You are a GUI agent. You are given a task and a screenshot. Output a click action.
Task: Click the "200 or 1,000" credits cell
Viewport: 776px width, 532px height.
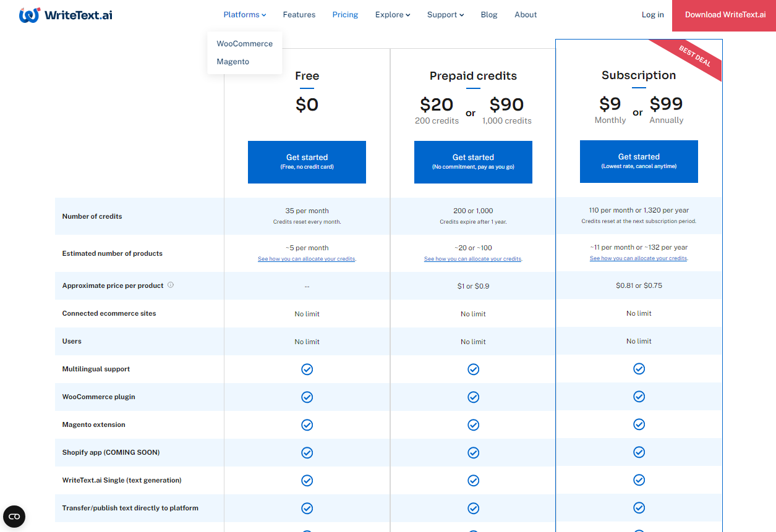[x=473, y=211]
